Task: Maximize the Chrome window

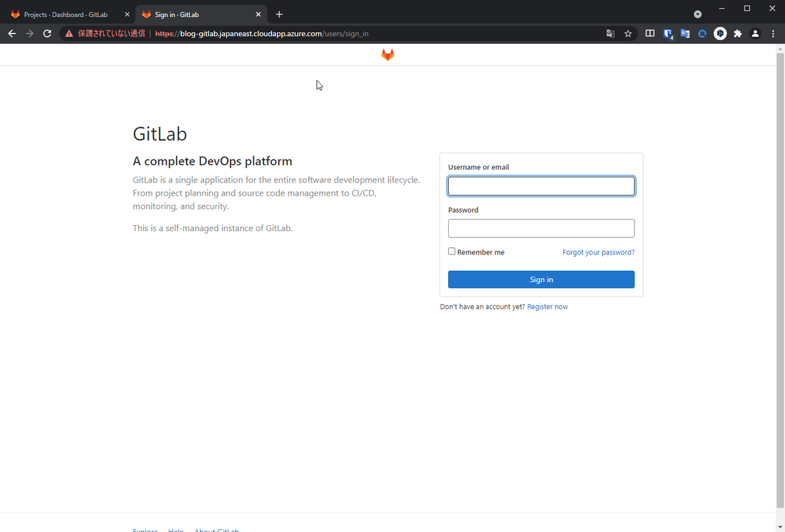Action: point(747,9)
